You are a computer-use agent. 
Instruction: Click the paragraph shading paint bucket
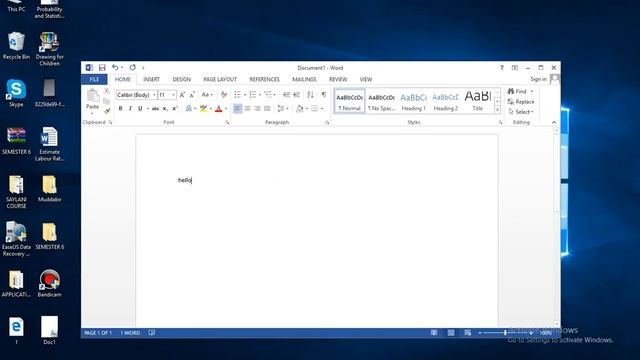click(x=300, y=109)
